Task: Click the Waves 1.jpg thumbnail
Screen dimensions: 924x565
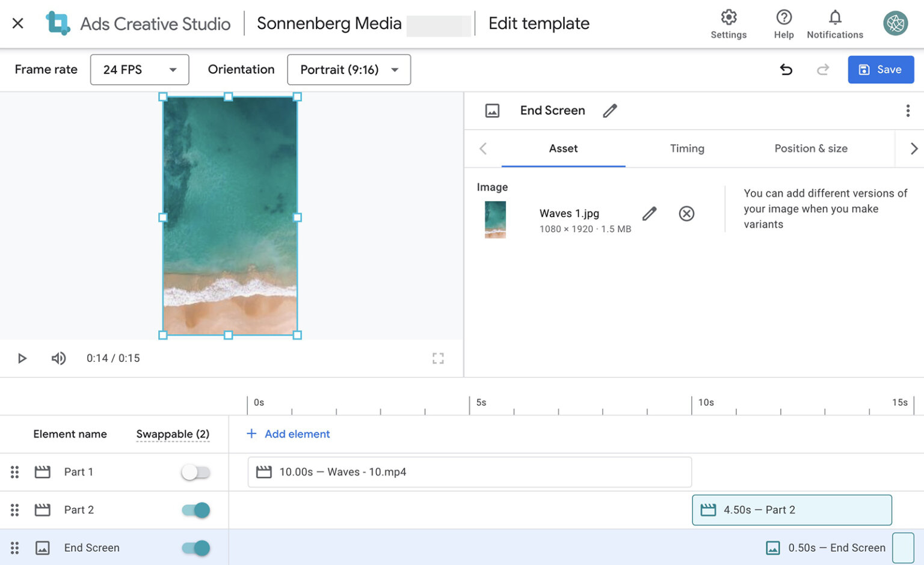Action: (495, 219)
